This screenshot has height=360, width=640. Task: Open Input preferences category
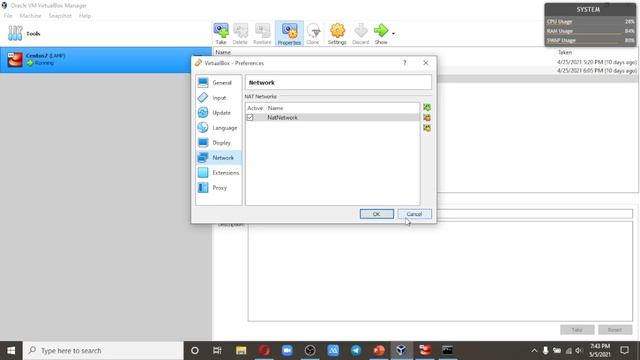click(x=218, y=98)
